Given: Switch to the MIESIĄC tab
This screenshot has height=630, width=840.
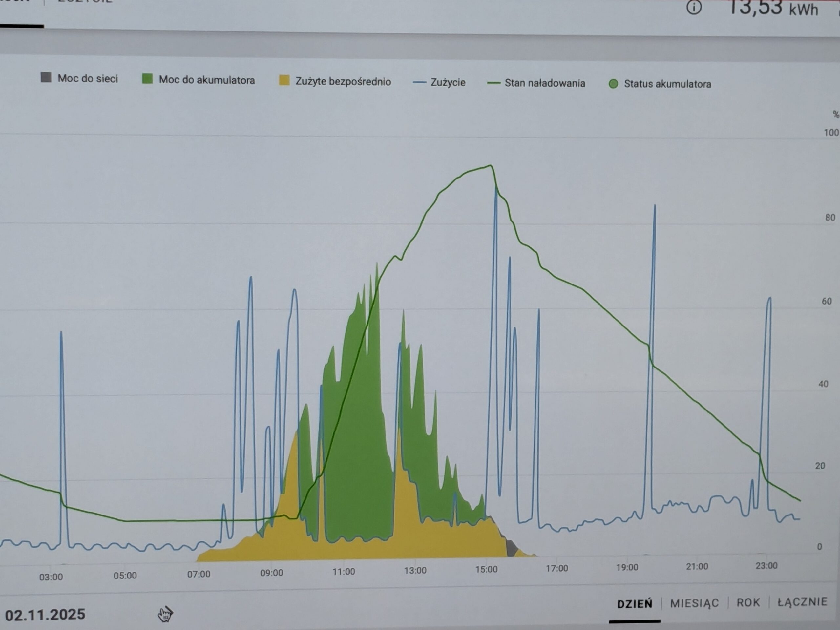Looking at the screenshot, I should (694, 603).
